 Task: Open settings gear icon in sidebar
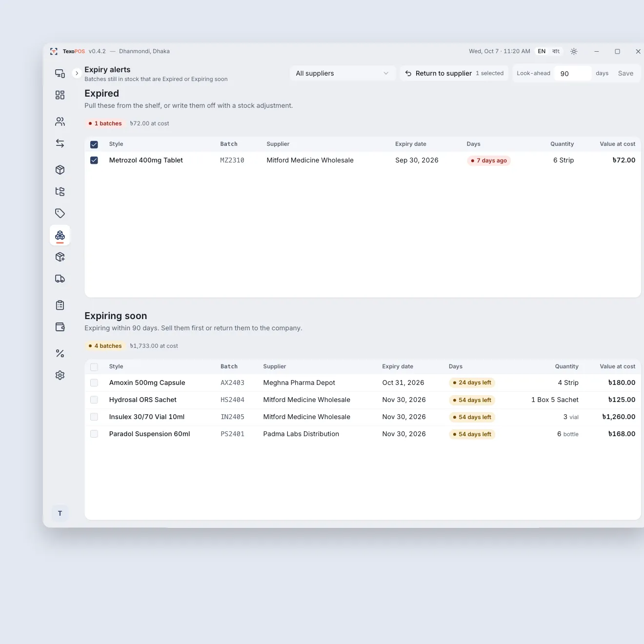[x=60, y=375]
